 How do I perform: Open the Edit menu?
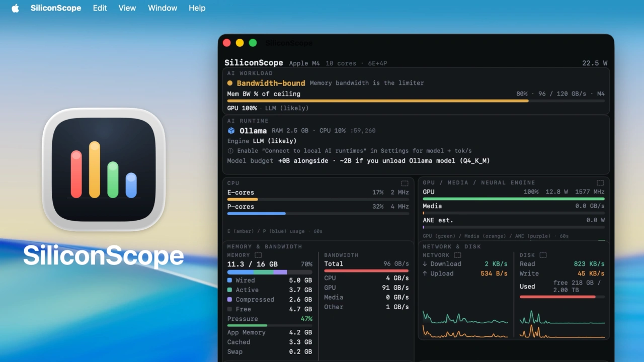[x=100, y=8]
